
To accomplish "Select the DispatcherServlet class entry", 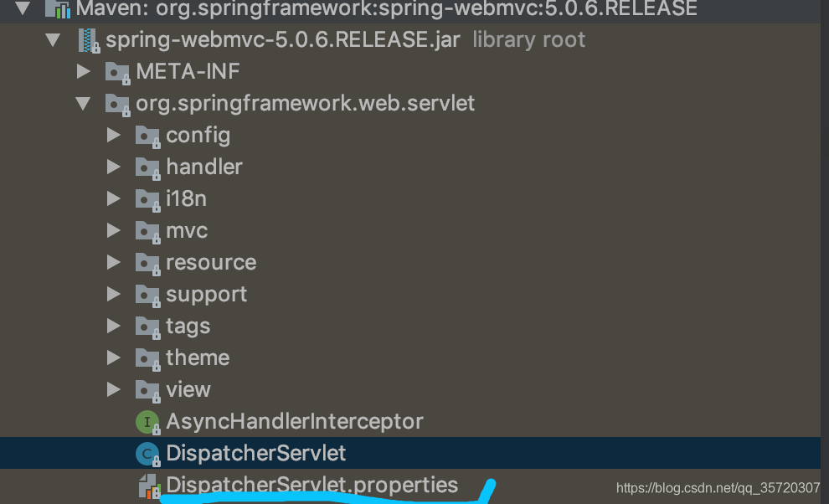I will 255,453.
